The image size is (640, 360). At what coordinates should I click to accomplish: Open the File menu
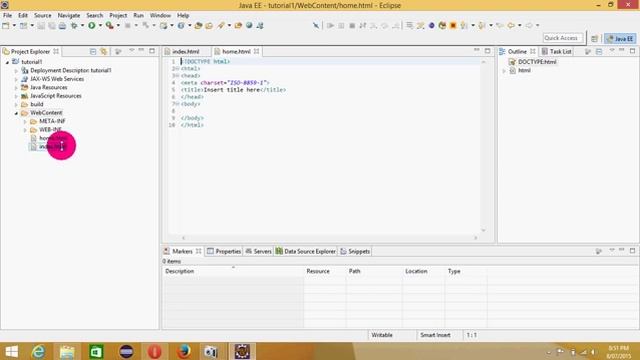7,15
